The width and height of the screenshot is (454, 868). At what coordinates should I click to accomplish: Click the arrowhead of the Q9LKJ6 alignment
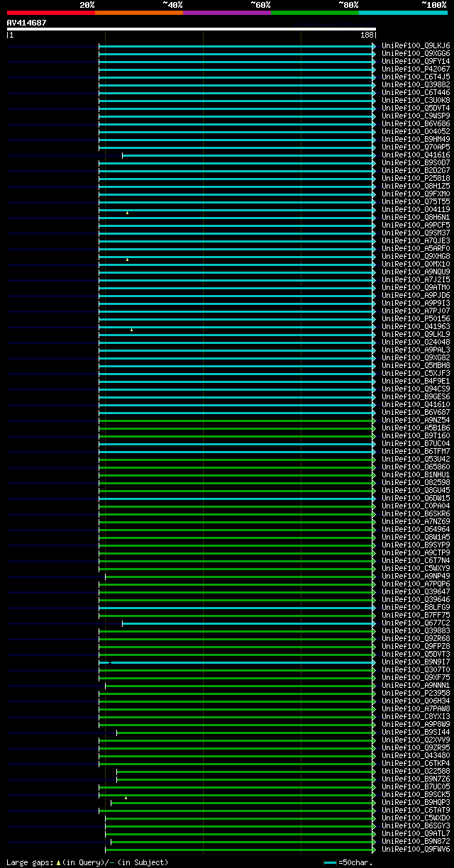coord(374,46)
